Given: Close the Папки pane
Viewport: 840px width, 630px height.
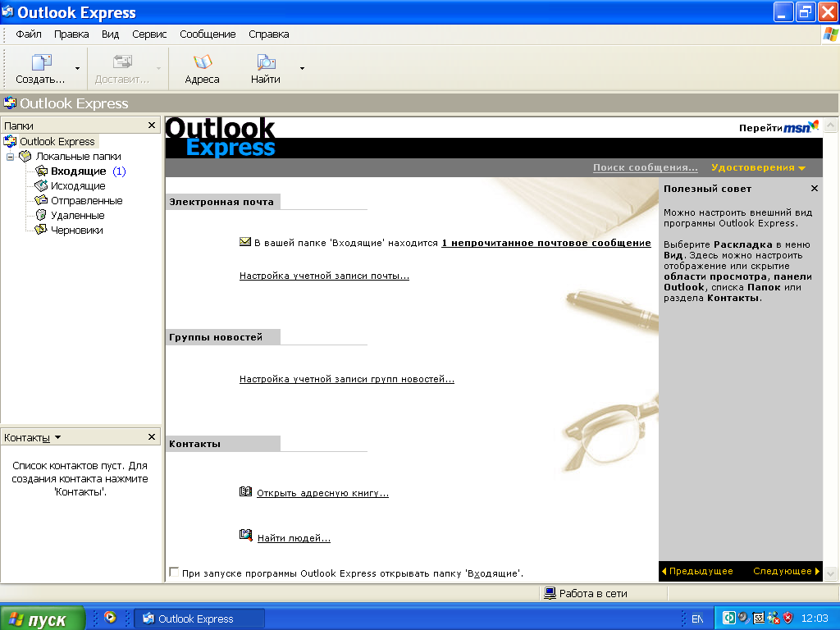Looking at the screenshot, I should coord(152,125).
